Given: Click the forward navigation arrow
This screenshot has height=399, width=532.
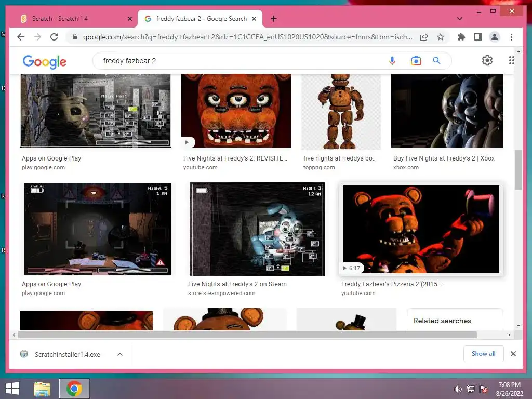Looking at the screenshot, I should pos(37,37).
